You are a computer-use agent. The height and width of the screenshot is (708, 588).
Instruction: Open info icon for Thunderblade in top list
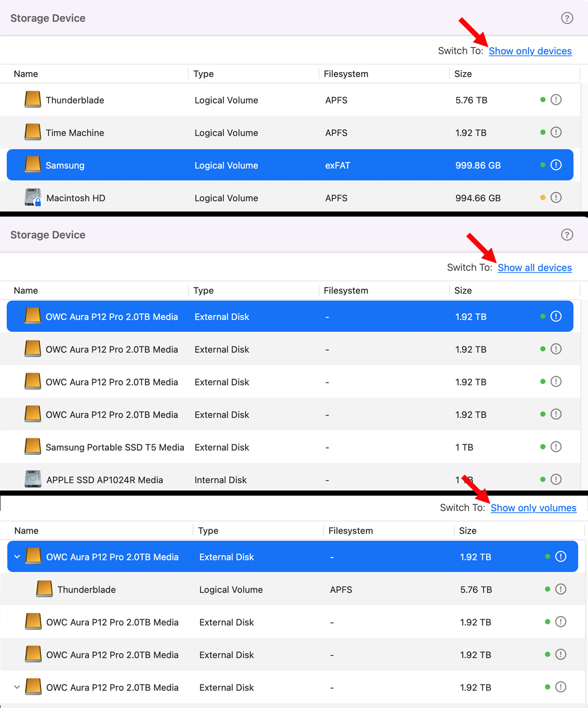(x=556, y=99)
